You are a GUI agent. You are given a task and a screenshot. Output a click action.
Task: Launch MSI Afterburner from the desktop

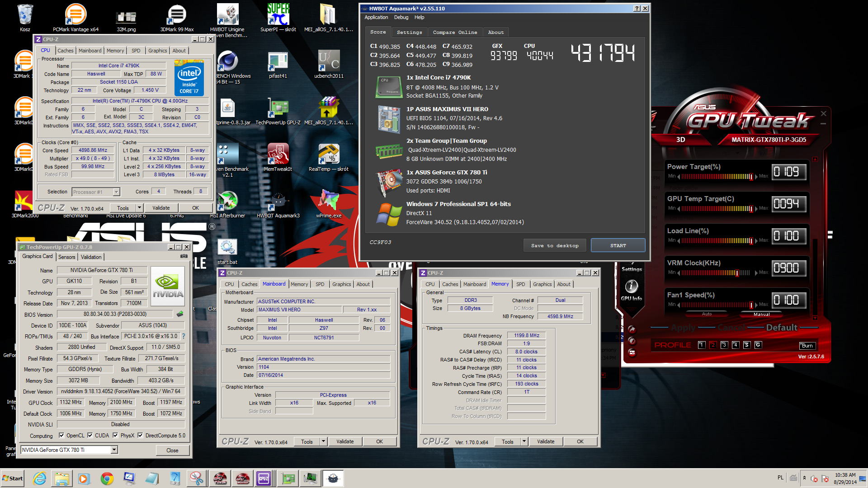(227, 204)
